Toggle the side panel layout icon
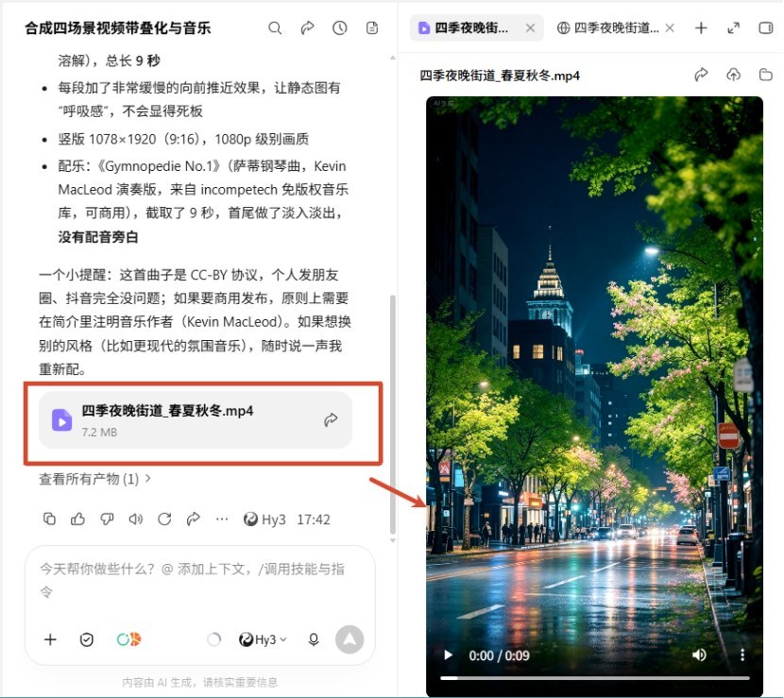 tap(765, 28)
